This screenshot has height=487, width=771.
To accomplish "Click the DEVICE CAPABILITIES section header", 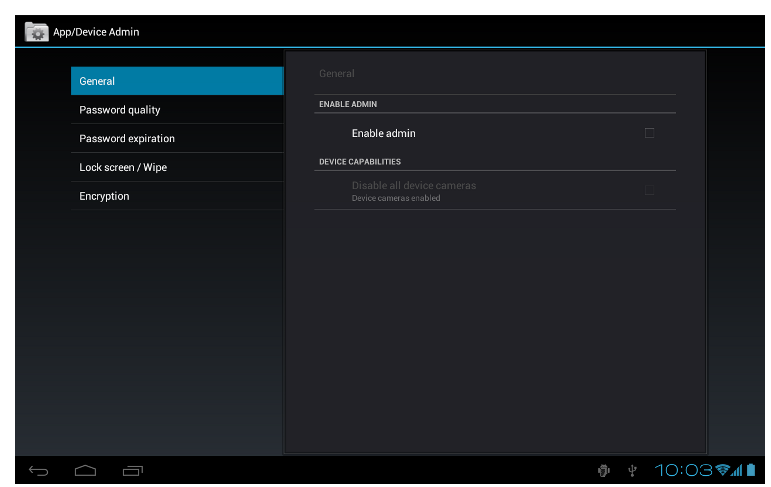I will click(x=360, y=162).
